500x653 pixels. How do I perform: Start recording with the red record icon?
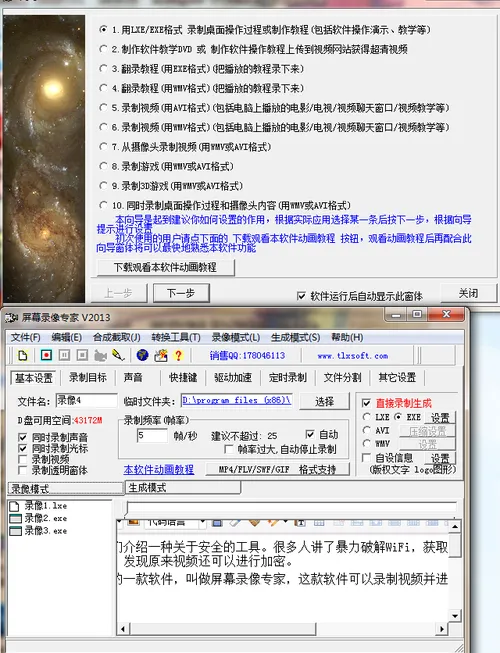click(x=46, y=355)
